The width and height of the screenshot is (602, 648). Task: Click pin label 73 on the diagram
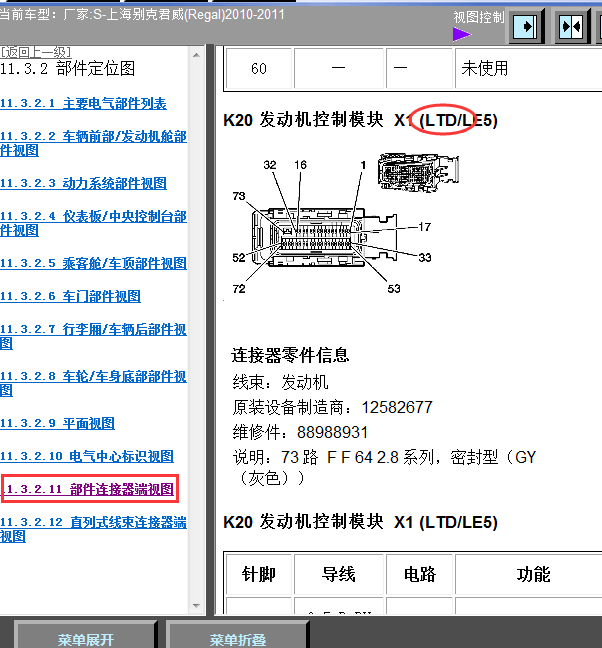[x=239, y=196]
